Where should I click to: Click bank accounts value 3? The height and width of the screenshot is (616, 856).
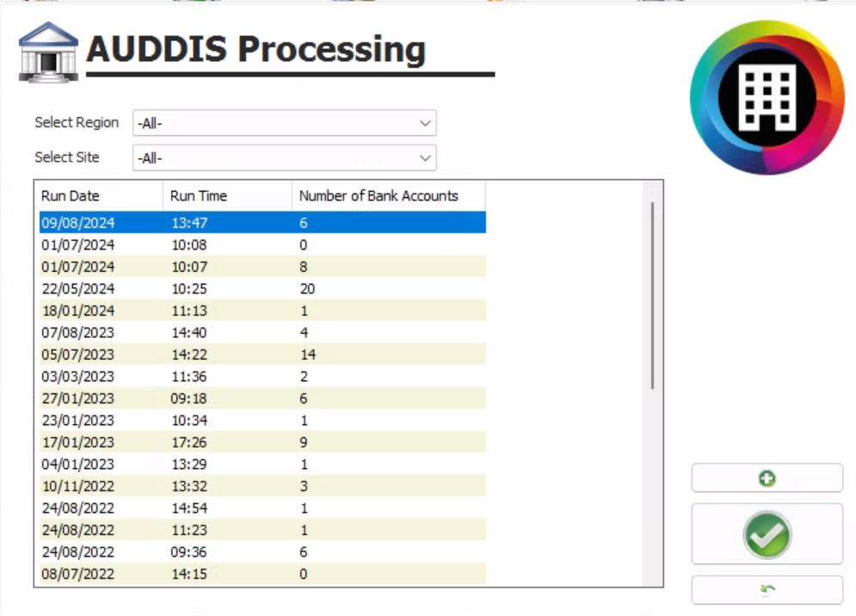coord(304,486)
